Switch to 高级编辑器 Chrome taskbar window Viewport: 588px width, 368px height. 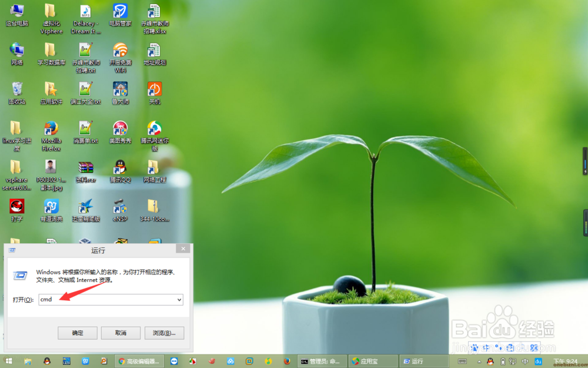pos(139,362)
